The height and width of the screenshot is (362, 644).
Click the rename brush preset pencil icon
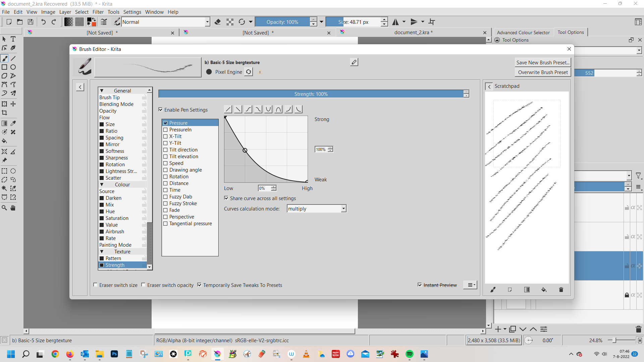354,62
